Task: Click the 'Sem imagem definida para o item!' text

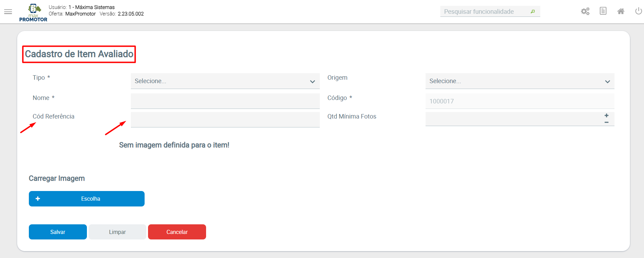Action: pos(174,145)
